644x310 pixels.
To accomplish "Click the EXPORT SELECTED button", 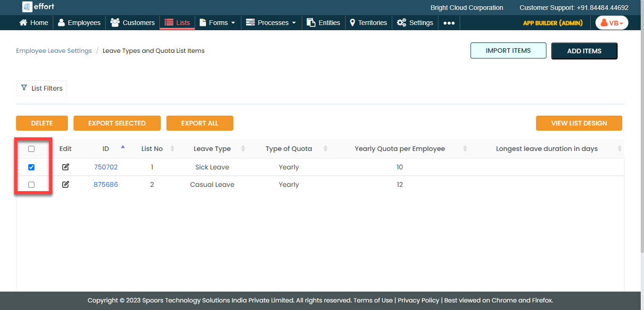I will point(117,123).
